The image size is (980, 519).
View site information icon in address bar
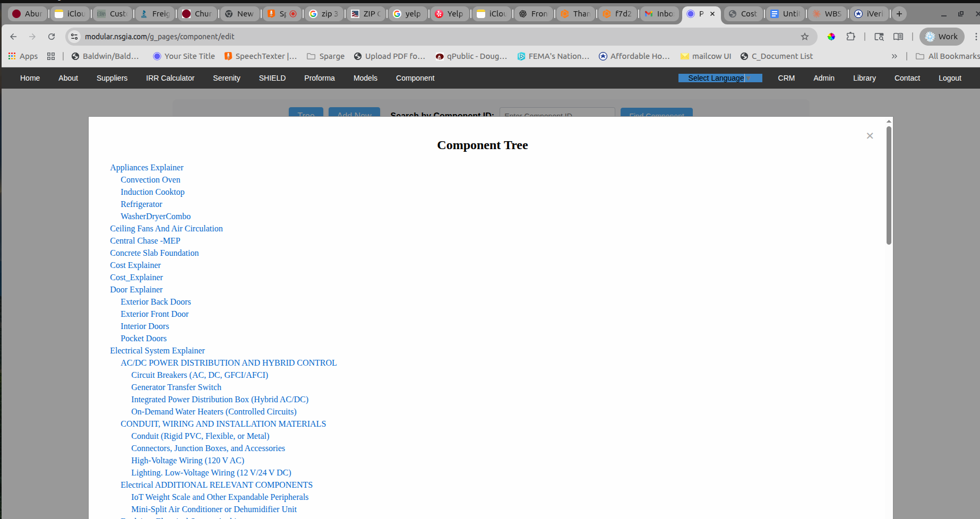pyautogui.click(x=75, y=37)
